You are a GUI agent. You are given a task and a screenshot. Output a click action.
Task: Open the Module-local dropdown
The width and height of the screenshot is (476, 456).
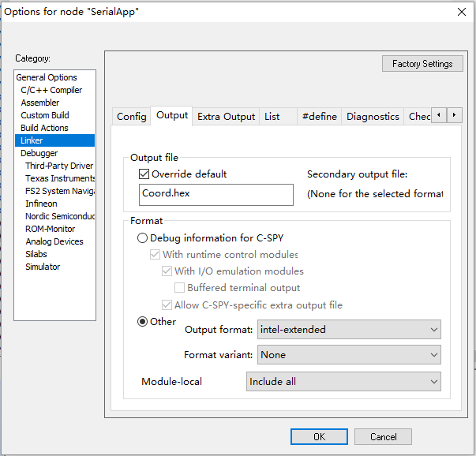[343, 382]
